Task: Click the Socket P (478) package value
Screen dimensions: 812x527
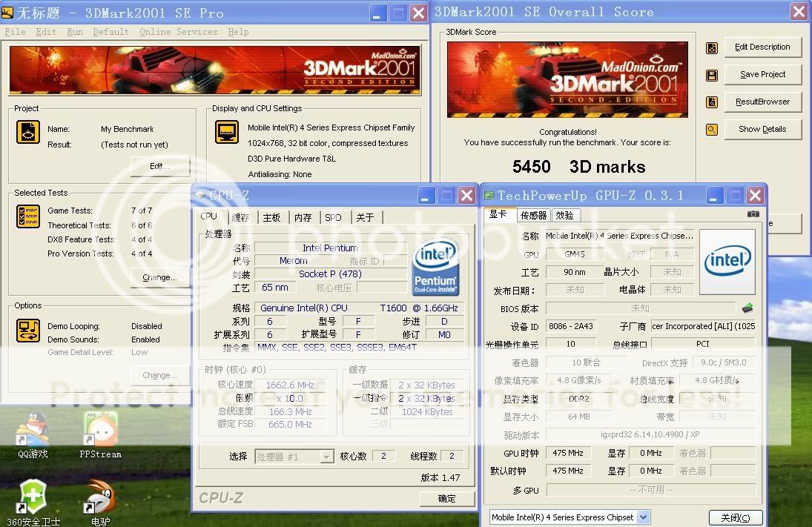Action: pos(331,274)
